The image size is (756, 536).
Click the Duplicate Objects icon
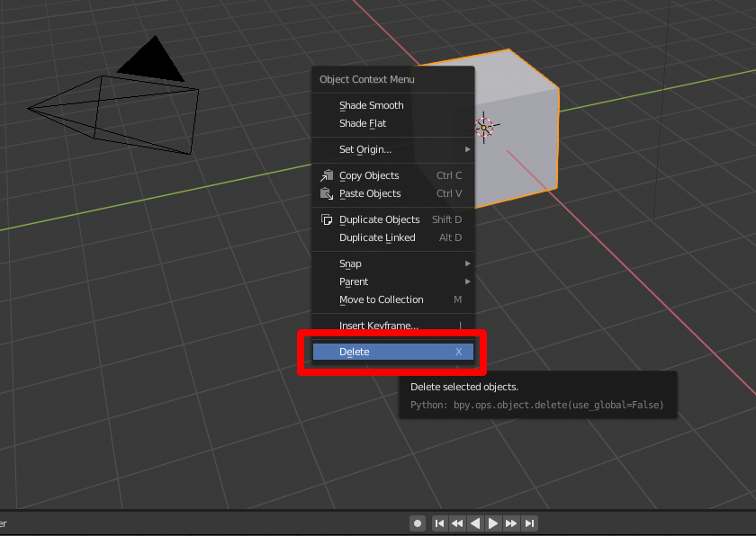click(x=328, y=219)
